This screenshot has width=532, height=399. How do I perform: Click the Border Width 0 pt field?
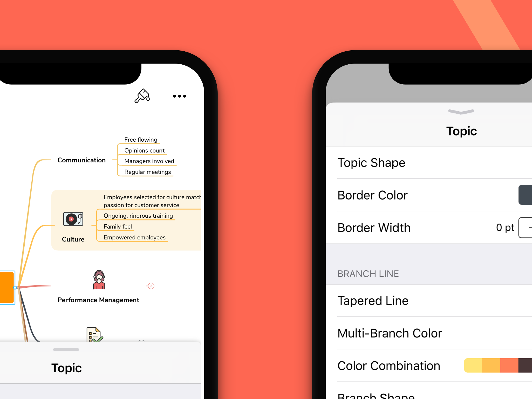point(499,228)
